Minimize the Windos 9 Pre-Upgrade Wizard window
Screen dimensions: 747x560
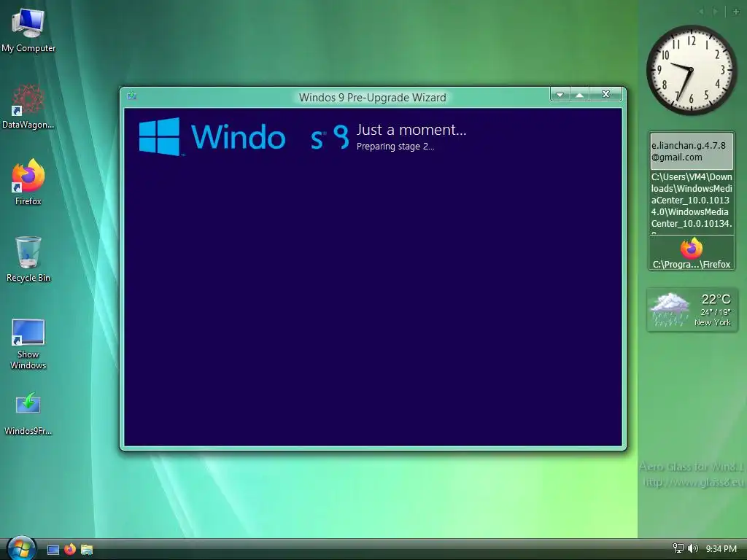point(560,94)
